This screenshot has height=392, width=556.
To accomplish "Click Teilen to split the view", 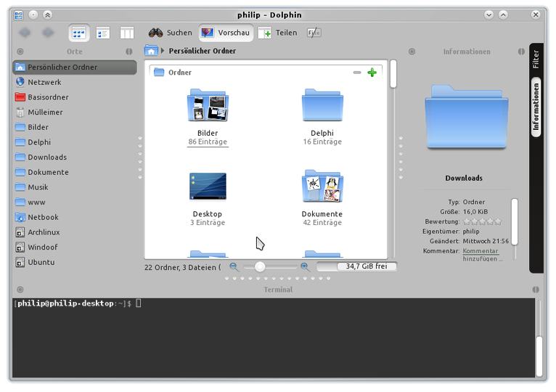I will pos(278,33).
